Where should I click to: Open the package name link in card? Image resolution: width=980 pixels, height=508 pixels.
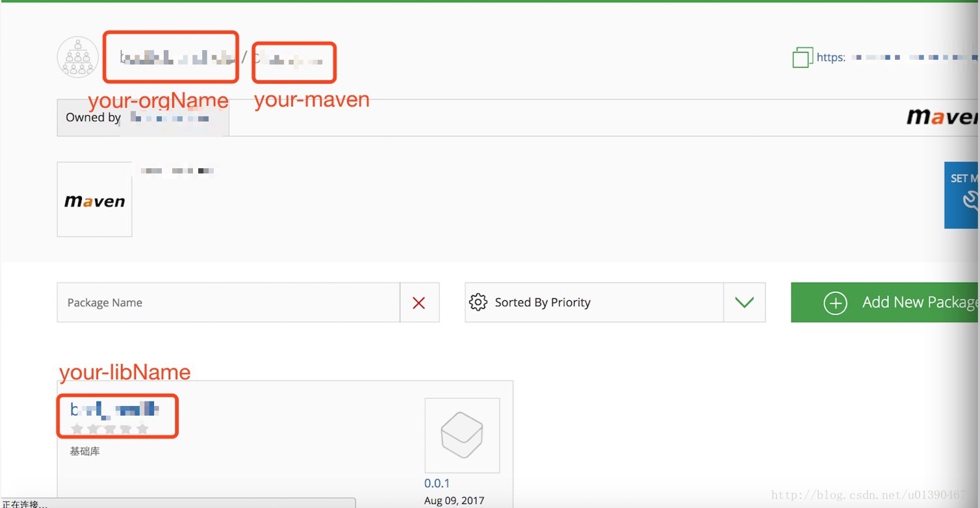pyautogui.click(x=114, y=409)
